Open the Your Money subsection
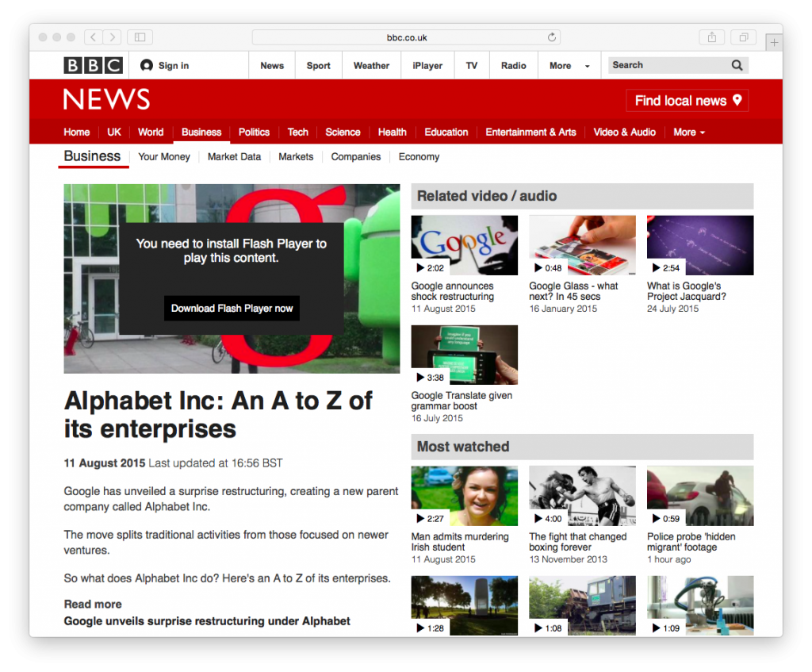The width and height of the screenshot is (812, 672). coord(164,156)
